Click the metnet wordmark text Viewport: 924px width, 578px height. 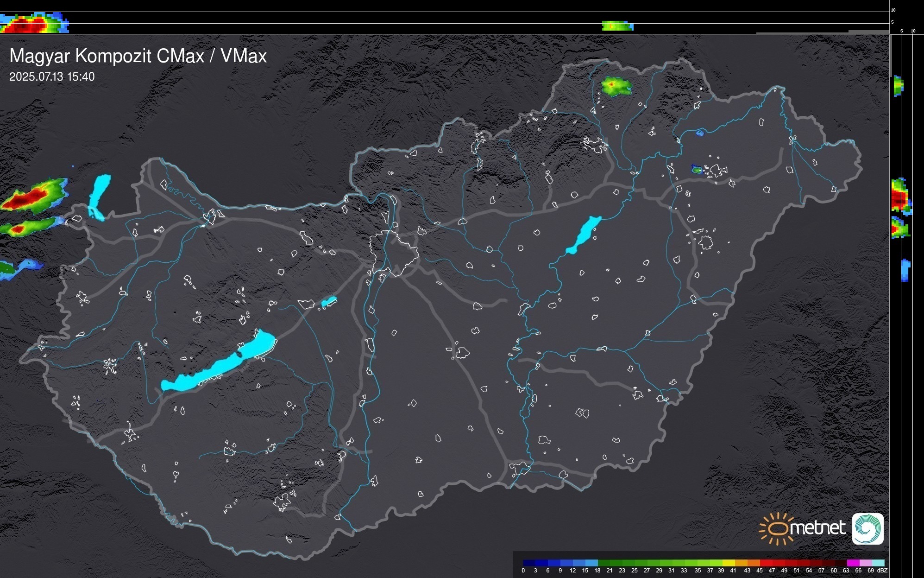point(817,528)
